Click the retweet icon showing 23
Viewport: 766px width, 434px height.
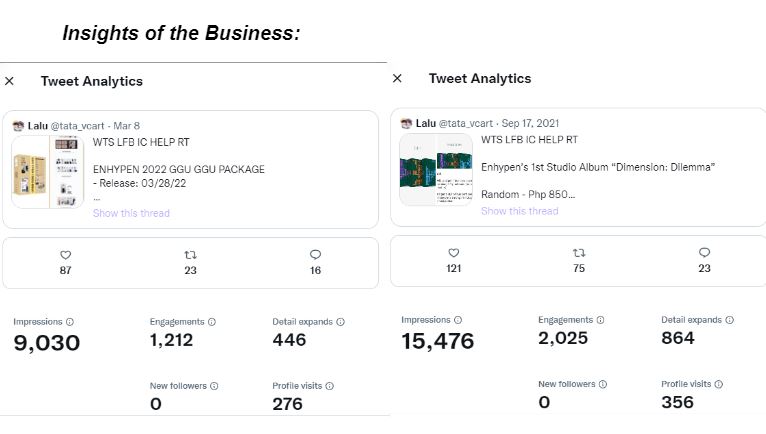[x=190, y=255]
